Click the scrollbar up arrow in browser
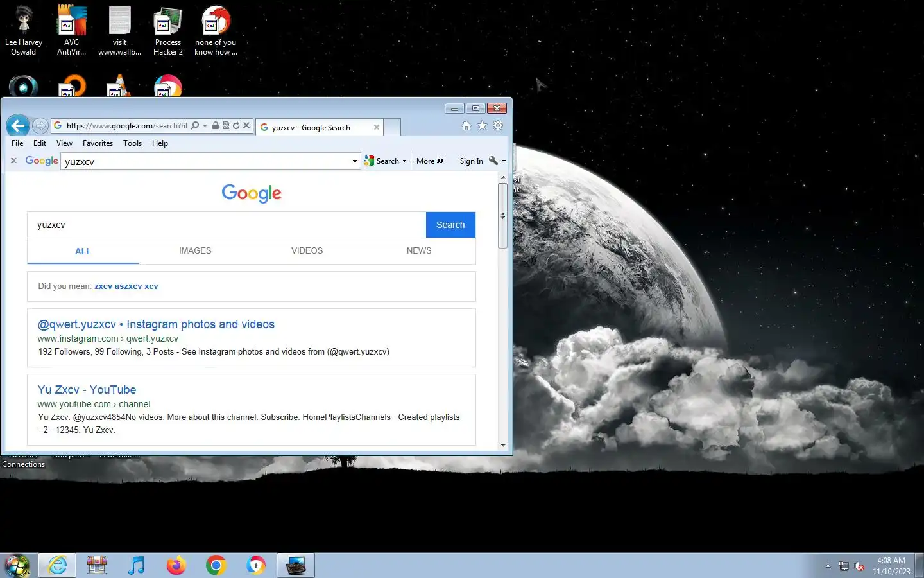The height and width of the screenshot is (578, 924). tap(503, 177)
